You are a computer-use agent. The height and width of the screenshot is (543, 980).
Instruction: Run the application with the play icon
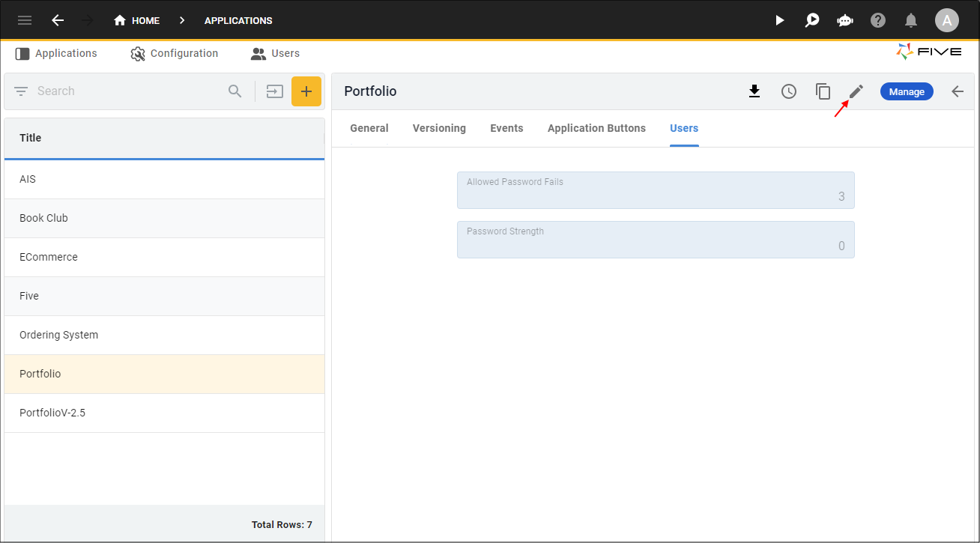779,20
